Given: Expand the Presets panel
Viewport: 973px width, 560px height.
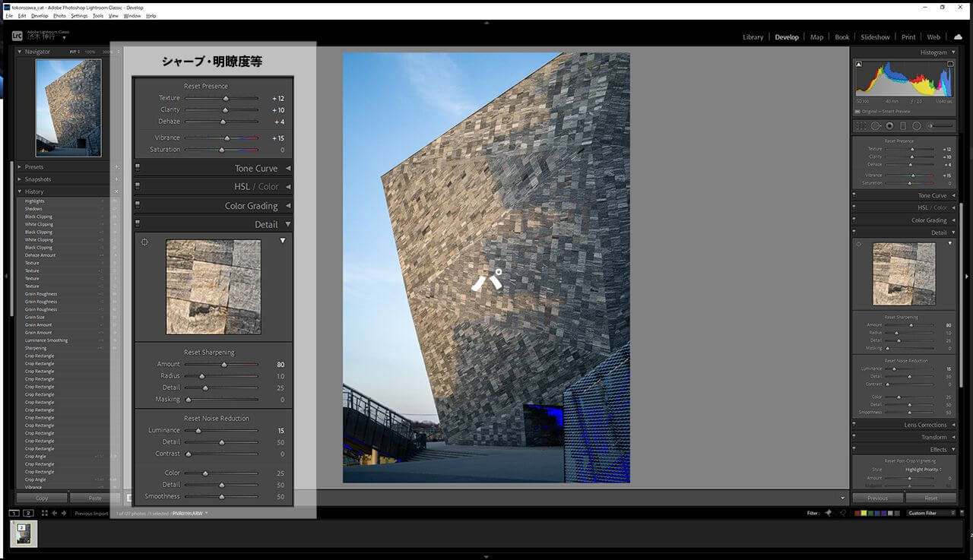Looking at the screenshot, I should tap(20, 167).
